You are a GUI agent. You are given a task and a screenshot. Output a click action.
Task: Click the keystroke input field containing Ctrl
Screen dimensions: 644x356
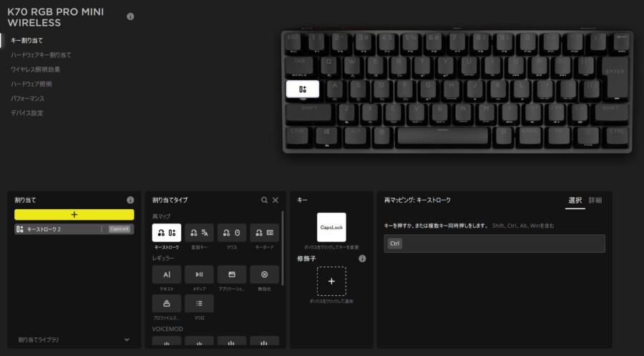tap(494, 244)
